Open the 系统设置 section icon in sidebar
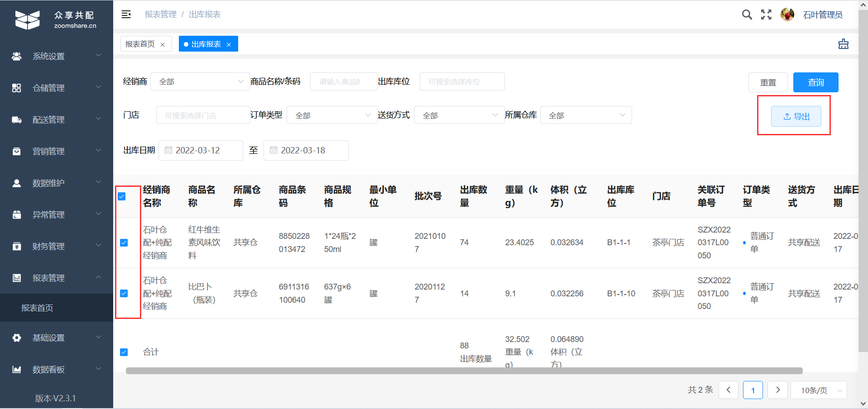The width and height of the screenshot is (868, 409). pos(17,56)
